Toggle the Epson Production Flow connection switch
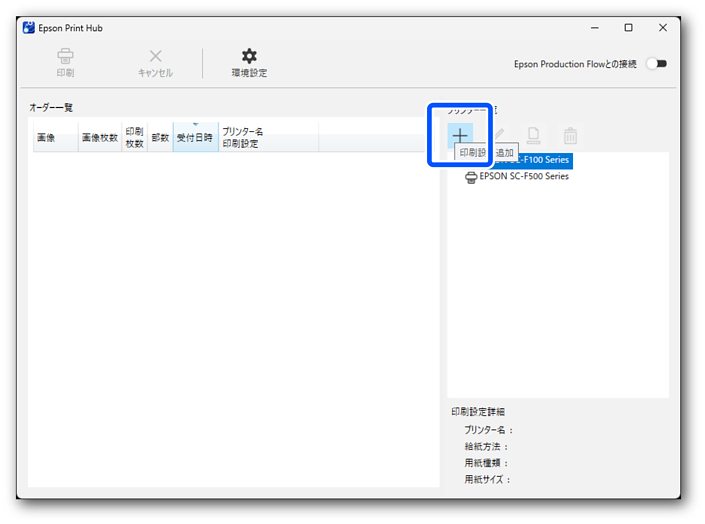This screenshot has height=524, width=705. 655,64
